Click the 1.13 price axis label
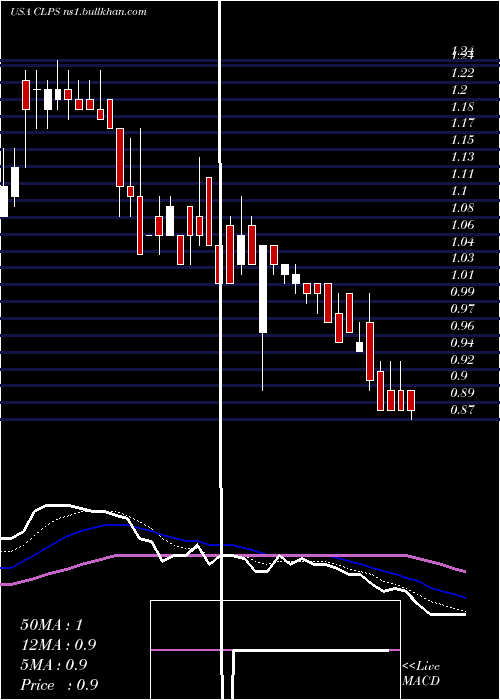Viewport: 500px width, 700px height. pyautogui.click(x=462, y=156)
